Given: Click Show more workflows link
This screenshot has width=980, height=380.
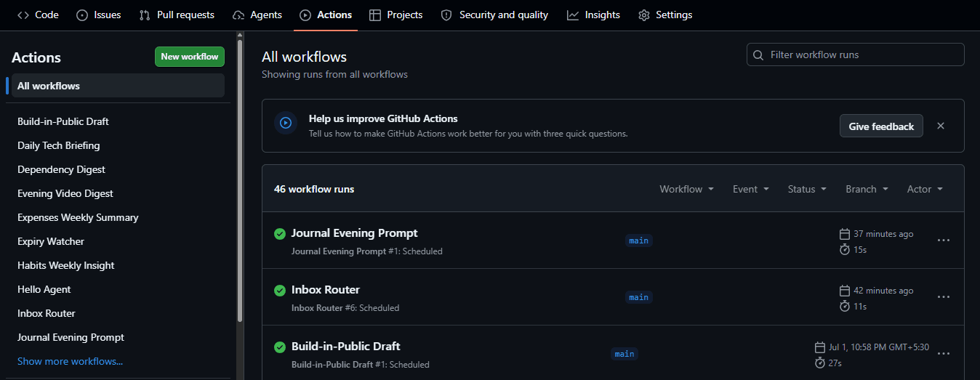Looking at the screenshot, I should (x=70, y=361).
